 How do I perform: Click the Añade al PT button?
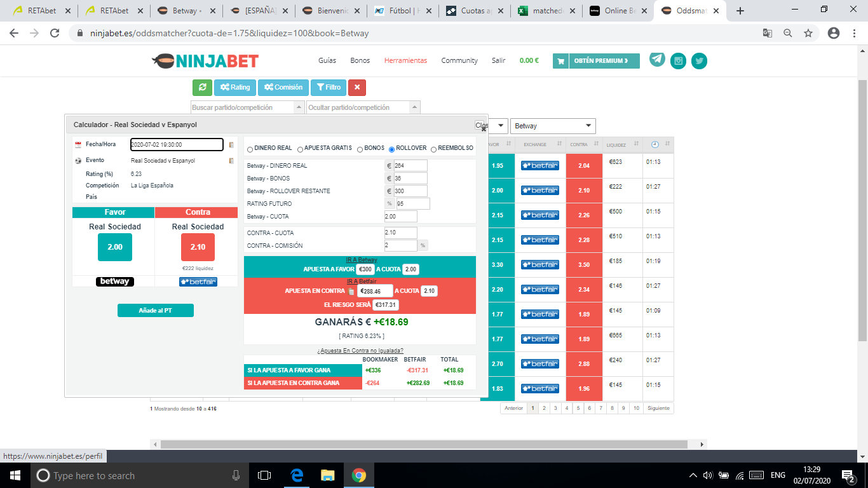pyautogui.click(x=156, y=310)
